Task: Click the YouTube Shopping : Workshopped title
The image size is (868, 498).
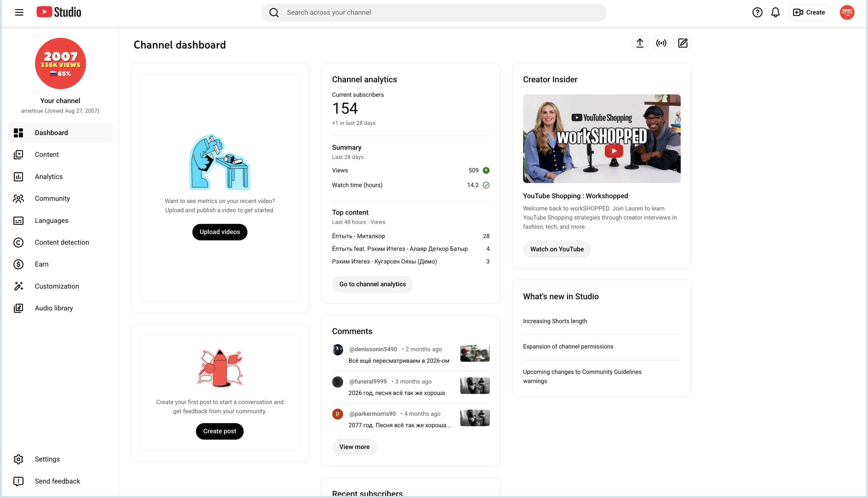Action: pos(575,196)
